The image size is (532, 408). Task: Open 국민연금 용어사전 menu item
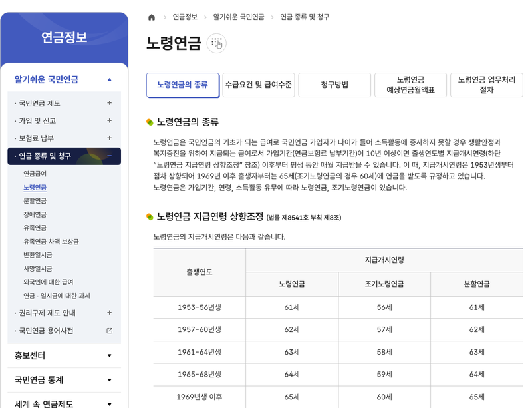tap(46, 331)
